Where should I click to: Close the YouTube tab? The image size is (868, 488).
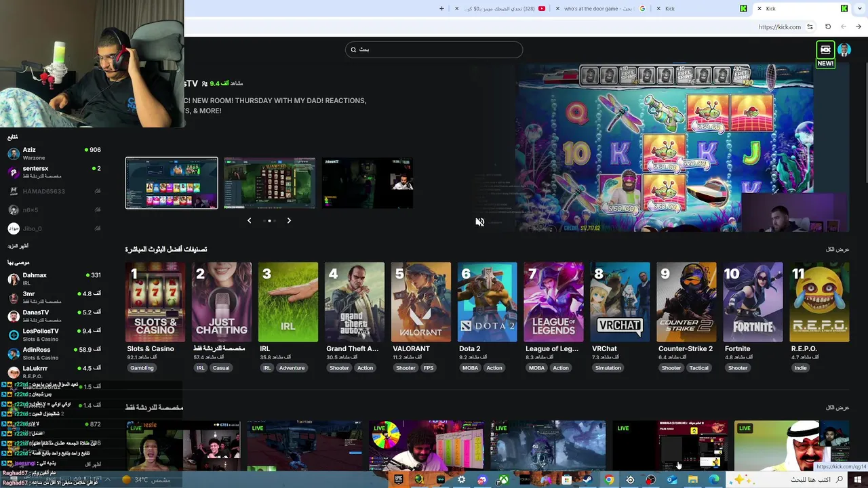coord(457,9)
